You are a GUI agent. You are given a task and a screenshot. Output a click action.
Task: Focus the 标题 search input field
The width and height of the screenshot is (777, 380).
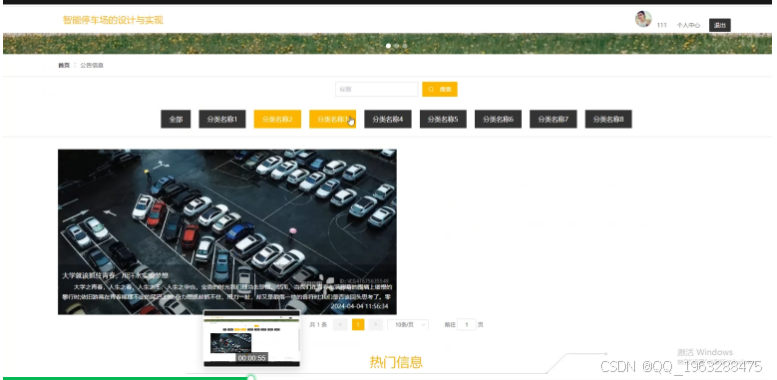click(377, 89)
